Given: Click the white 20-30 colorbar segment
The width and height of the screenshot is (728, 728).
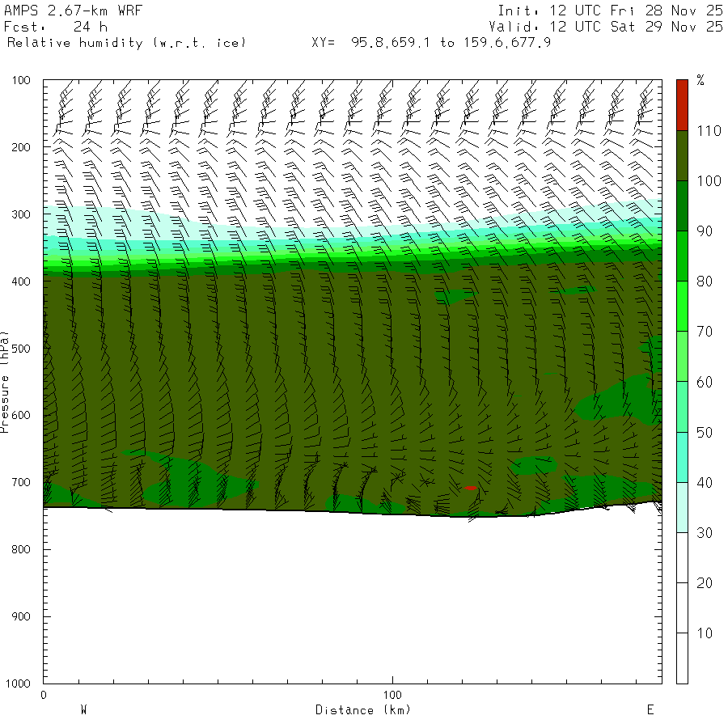Looking at the screenshot, I should click(682, 557).
